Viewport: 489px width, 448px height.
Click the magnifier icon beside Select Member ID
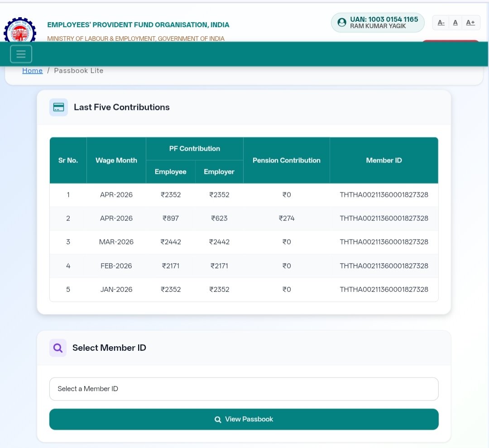[x=58, y=348]
